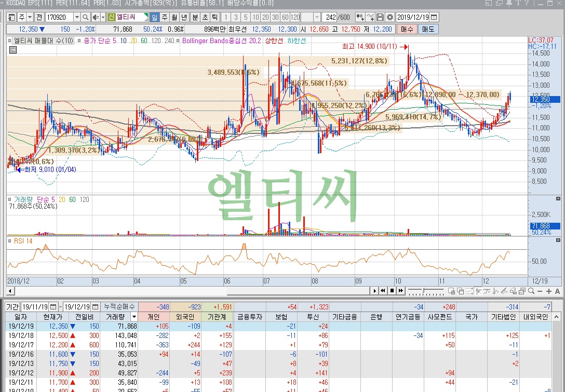Switch to 분 (minute) chart period
This screenshot has height=392, width=565.
pyautogui.click(x=195, y=17)
